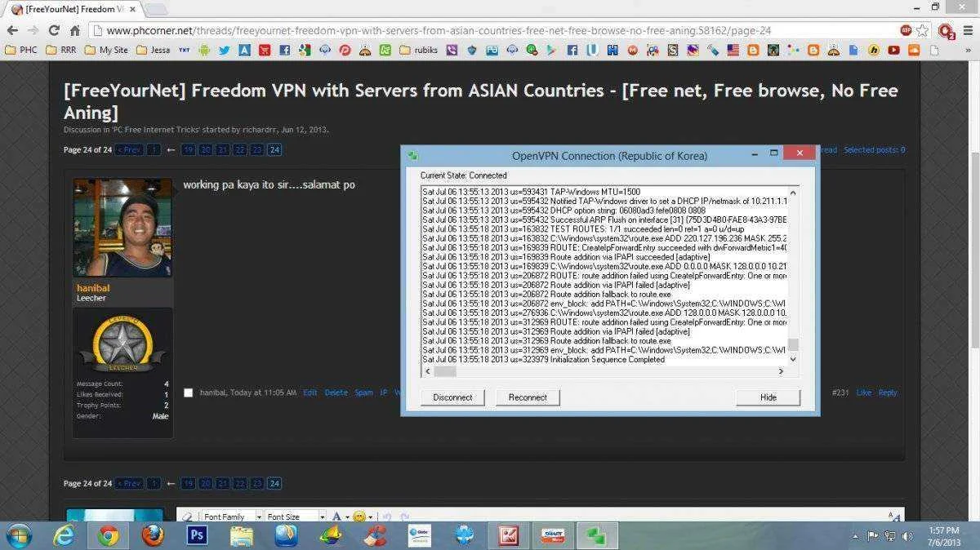Open the Android bookmark icon

coord(203,50)
